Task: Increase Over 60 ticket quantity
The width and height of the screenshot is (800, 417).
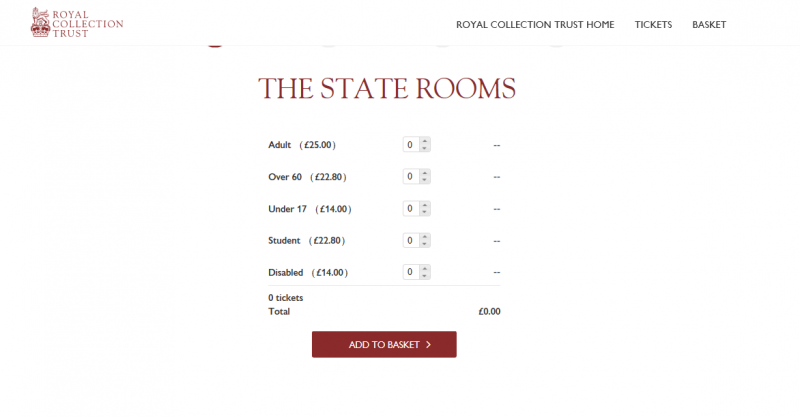Action: coord(425,173)
